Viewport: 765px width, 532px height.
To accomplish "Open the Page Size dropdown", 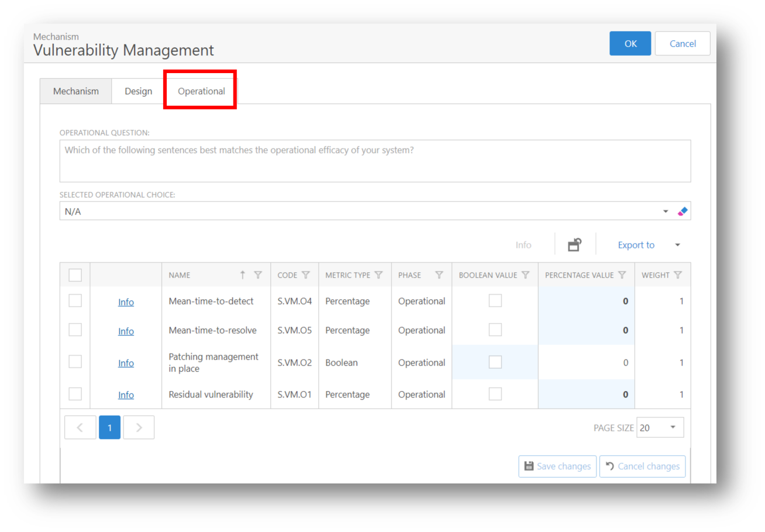I will pos(672,427).
